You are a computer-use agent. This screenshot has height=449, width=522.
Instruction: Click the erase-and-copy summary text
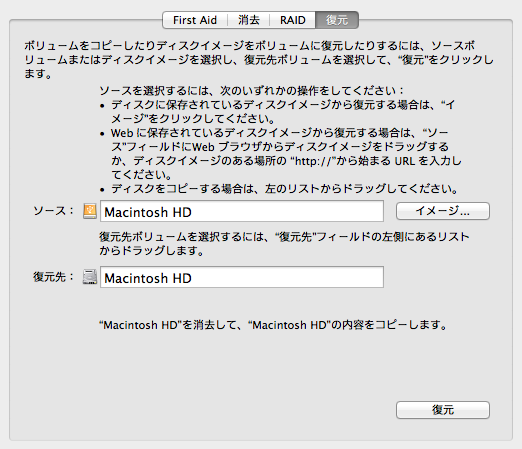(273, 325)
